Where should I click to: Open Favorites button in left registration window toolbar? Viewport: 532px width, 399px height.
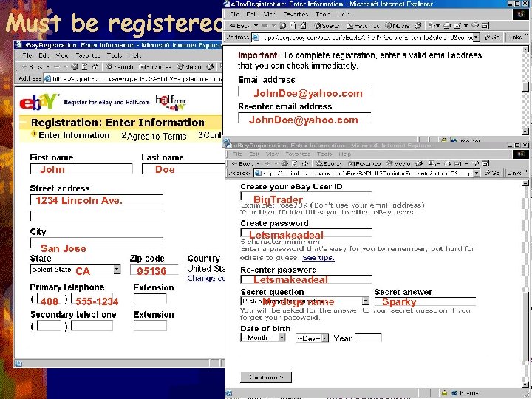(155, 66)
